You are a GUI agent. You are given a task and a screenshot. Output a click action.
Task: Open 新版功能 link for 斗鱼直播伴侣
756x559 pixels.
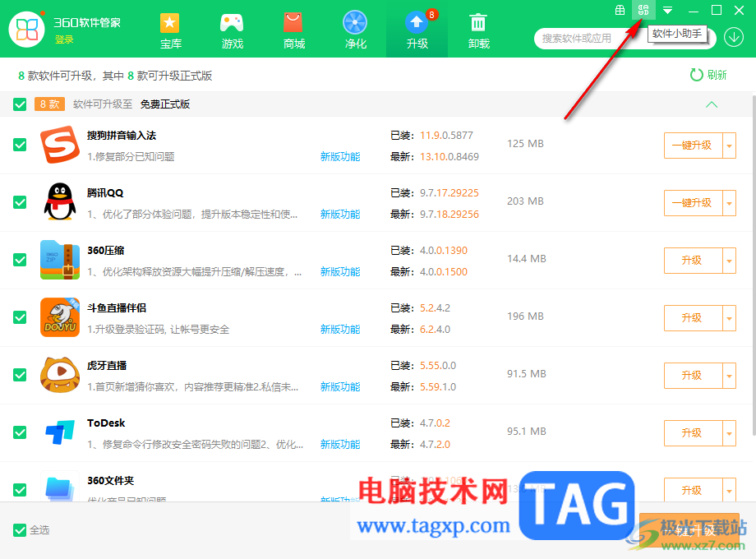click(x=340, y=330)
